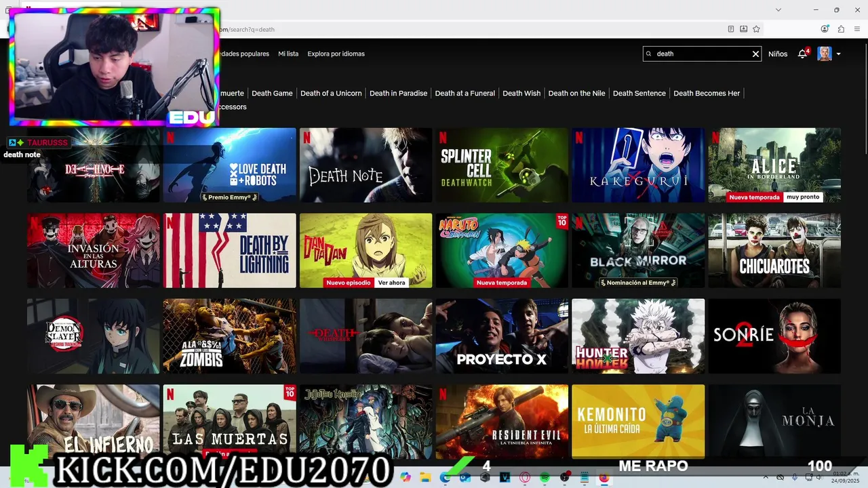Viewport: 868px width, 488px height.
Task: Open the Love Death + Robots title
Action: click(229, 165)
